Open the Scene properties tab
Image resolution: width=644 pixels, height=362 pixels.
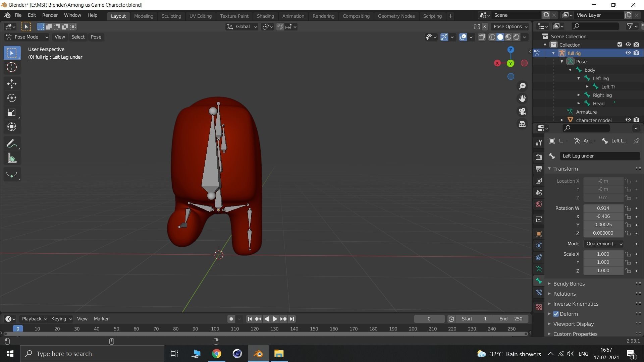pyautogui.click(x=539, y=192)
